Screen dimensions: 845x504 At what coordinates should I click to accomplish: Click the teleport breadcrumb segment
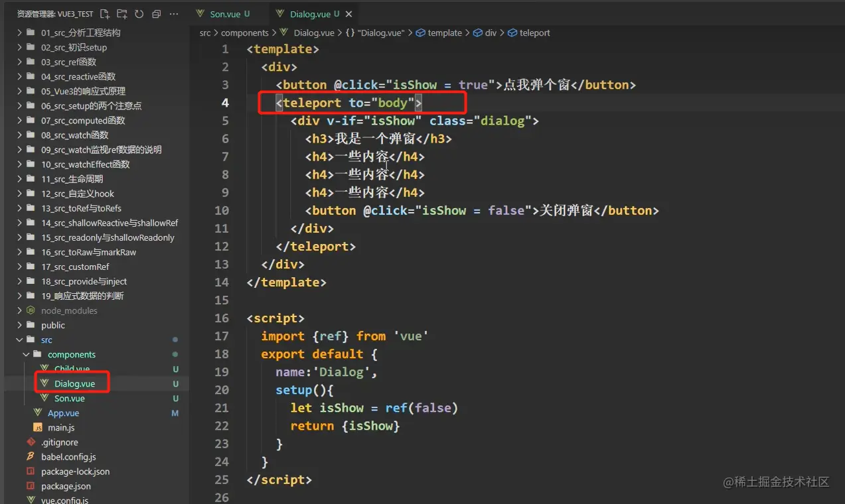(x=529, y=32)
